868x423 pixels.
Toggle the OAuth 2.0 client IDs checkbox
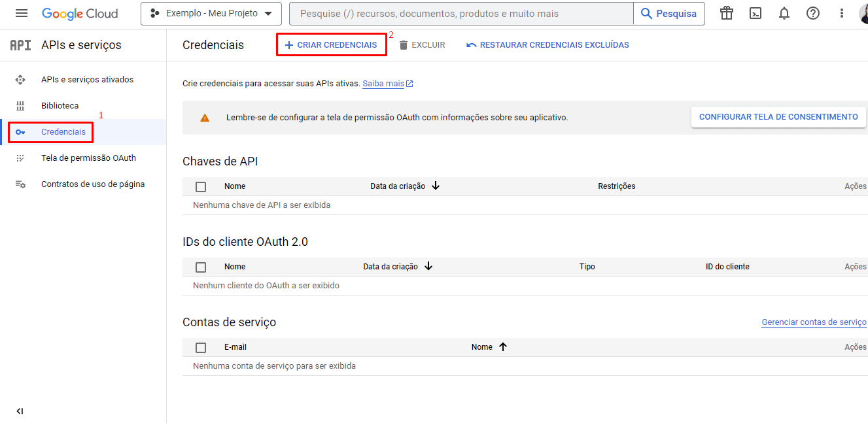[201, 267]
